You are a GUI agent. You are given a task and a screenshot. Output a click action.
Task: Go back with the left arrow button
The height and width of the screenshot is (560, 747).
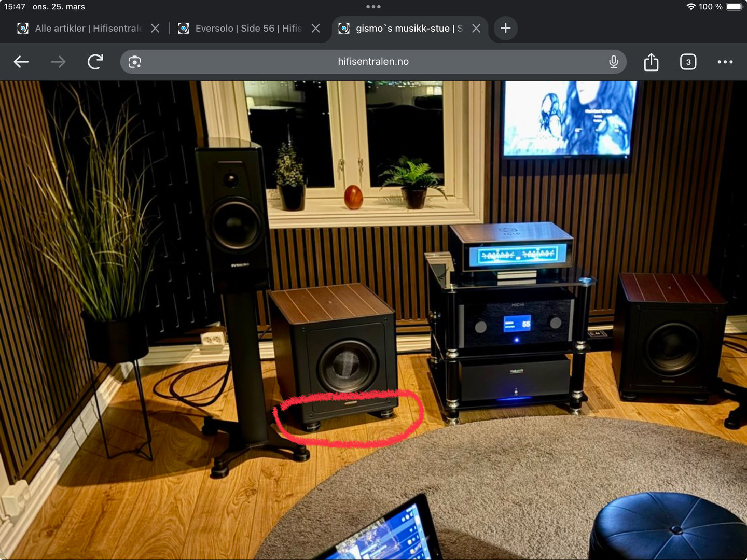click(x=21, y=62)
